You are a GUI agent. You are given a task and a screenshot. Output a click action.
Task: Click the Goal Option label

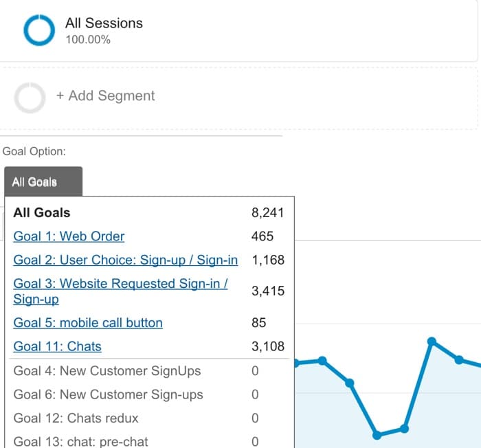point(34,151)
